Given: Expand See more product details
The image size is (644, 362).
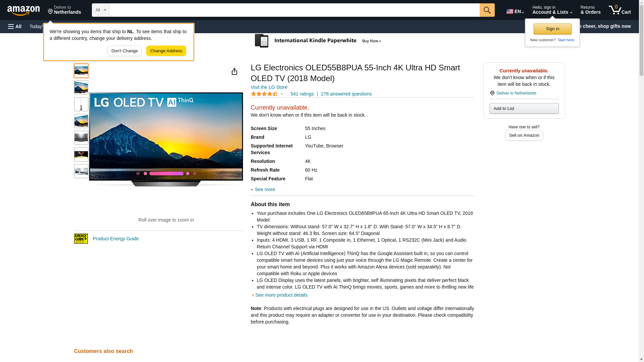Looking at the screenshot, I should pyautogui.click(x=281, y=295).
